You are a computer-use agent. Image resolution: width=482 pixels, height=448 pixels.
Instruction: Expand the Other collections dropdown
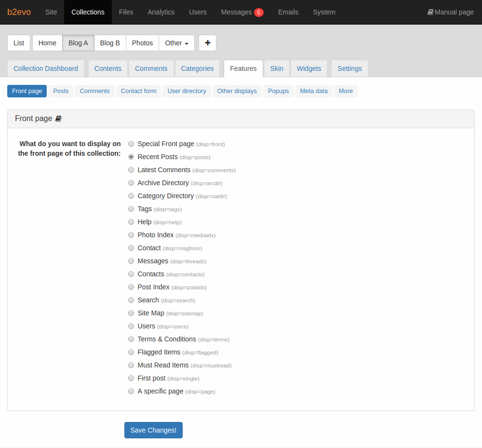point(176,43)
